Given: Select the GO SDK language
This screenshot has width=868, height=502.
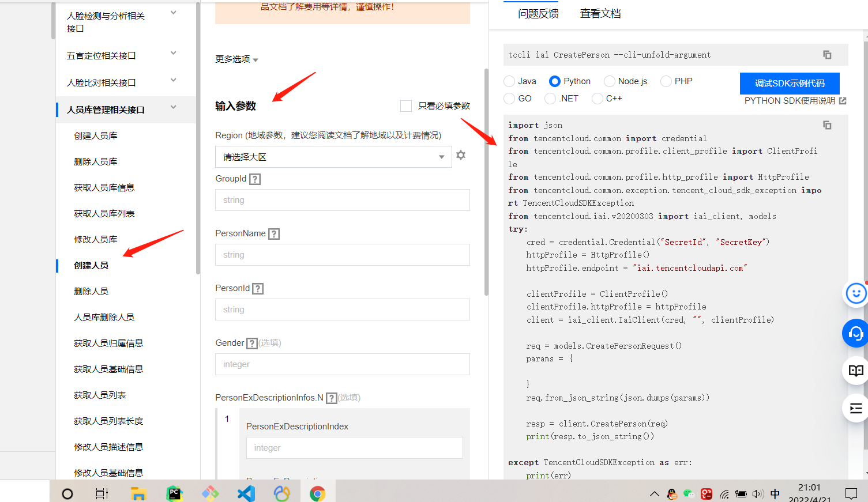Looking at the screenshot, I should (x=508, y=99).
